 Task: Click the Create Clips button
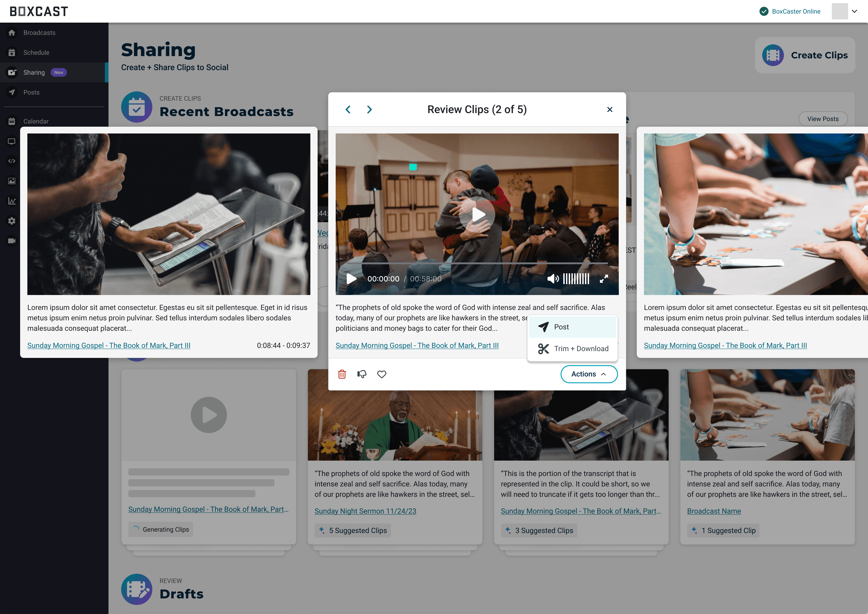pos(805,55)
